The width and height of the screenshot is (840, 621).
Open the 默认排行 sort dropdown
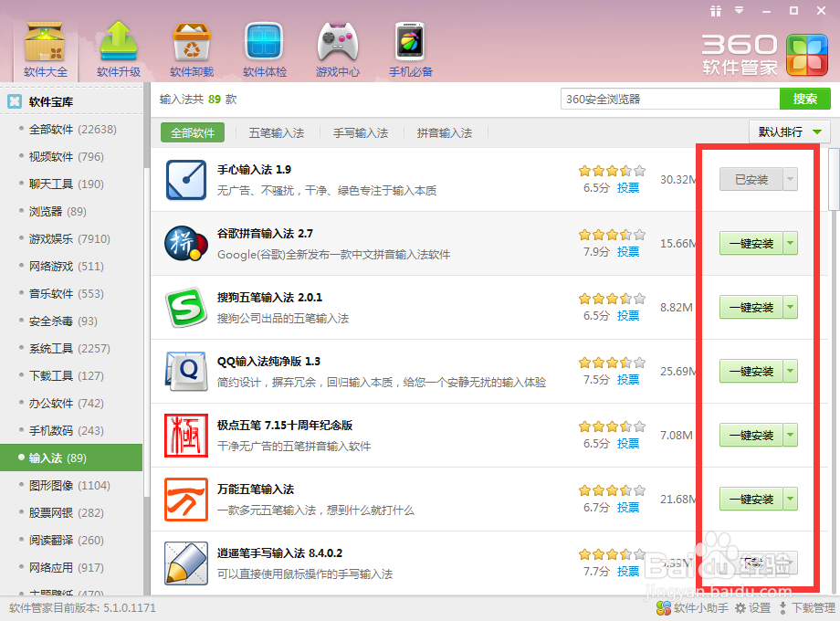pos(790,132)
